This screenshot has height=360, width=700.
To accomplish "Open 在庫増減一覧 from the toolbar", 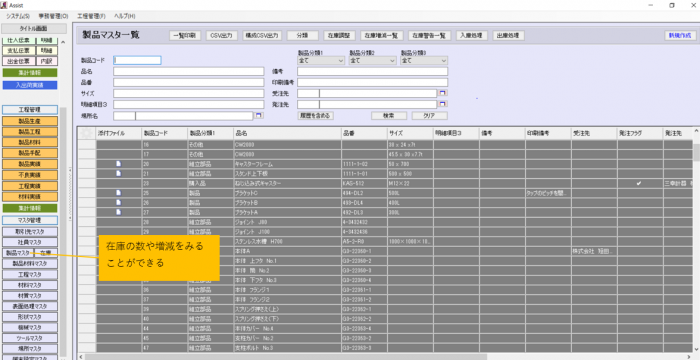I will [382, 36].
